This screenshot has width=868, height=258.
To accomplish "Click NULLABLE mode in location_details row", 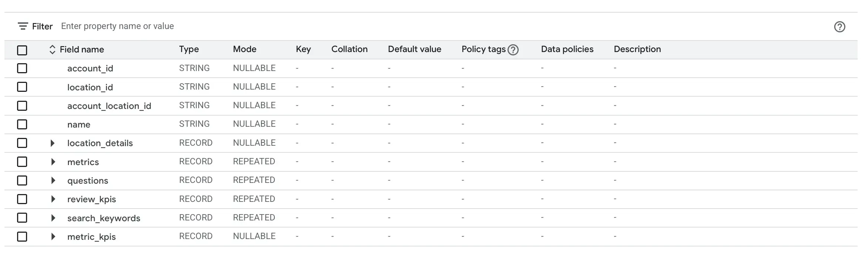I will [x=254, y=143].
